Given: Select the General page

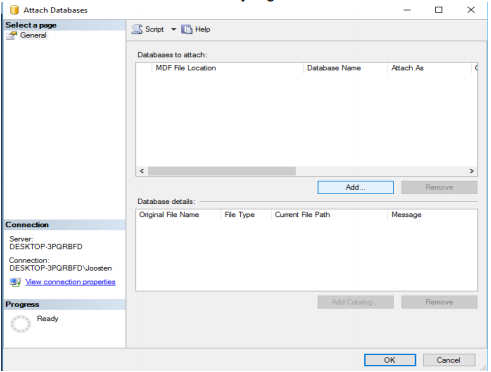Looking at the screenshot, I should pos(33,35).
